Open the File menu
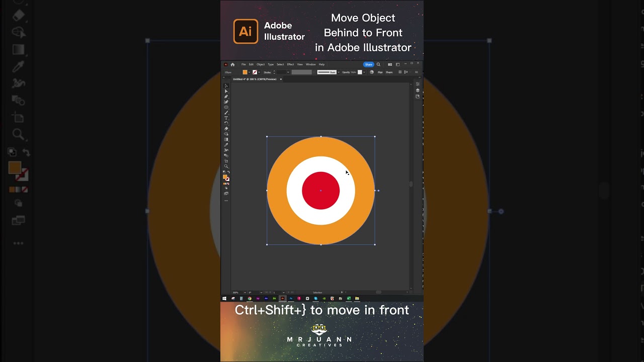 point(244,64)
